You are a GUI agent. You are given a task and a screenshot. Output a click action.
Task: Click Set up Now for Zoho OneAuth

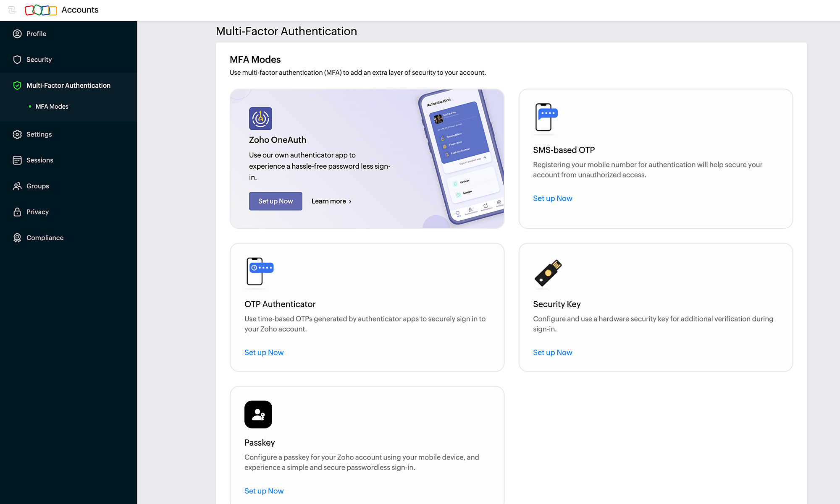[x=276, y=201]
